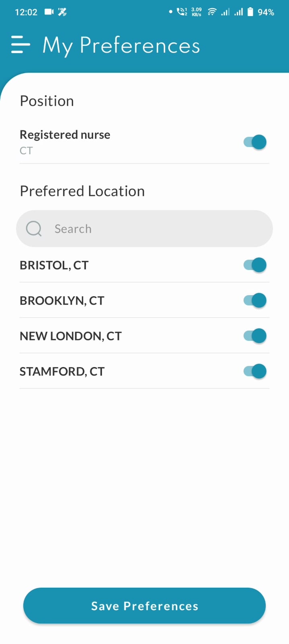Tap the video camera status icon
This screenshot has height=644, width=289.
pyautogui.click(x=49, y=12)
